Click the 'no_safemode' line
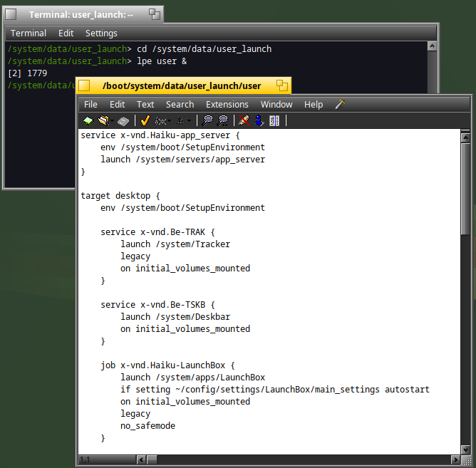Image resolution: width=476 pixels, height=468 pixels. (148, 426)
